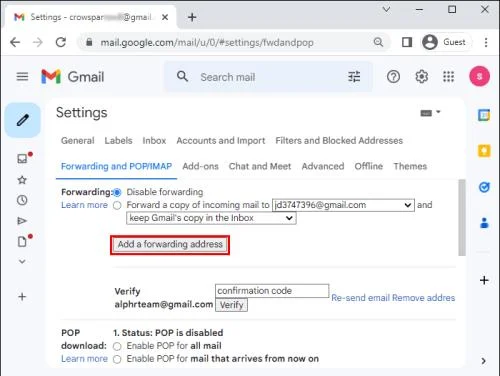Open tab search chevron in title bar
Screen dimensions: 500x376
click(x=386, y=9)
